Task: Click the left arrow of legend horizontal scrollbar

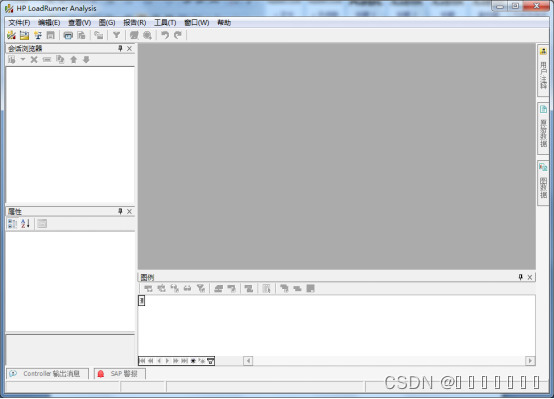Action: pyautogui.click(x=248, y=361)
